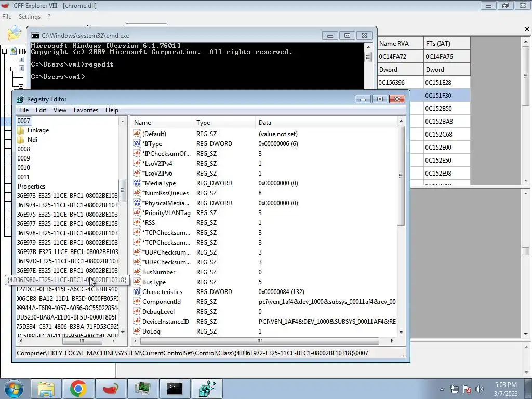Click the taskbar clock showing 5:03 PM
Screen dimensions: 532x399
point(506,389)
